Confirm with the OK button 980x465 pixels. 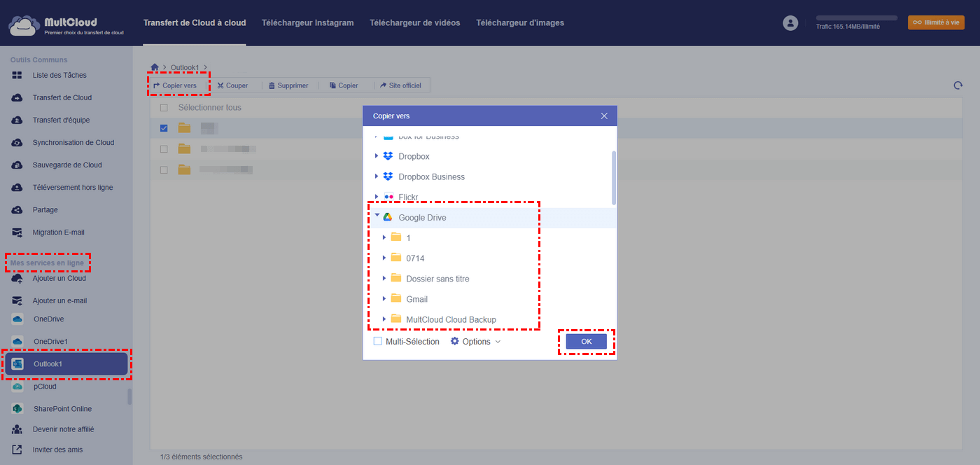[x=587, y=341]
